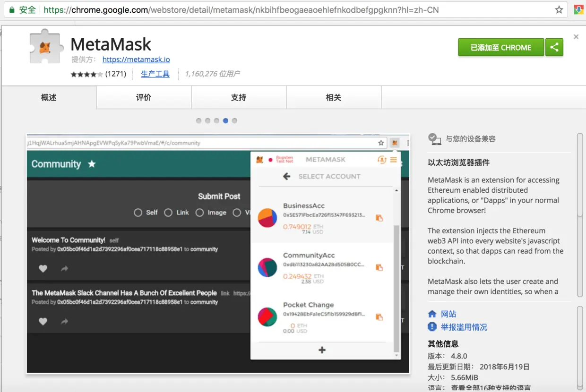This screenshot has height=392, width=586.
Task: Click the green share button
Action: (x=554, y=47)
